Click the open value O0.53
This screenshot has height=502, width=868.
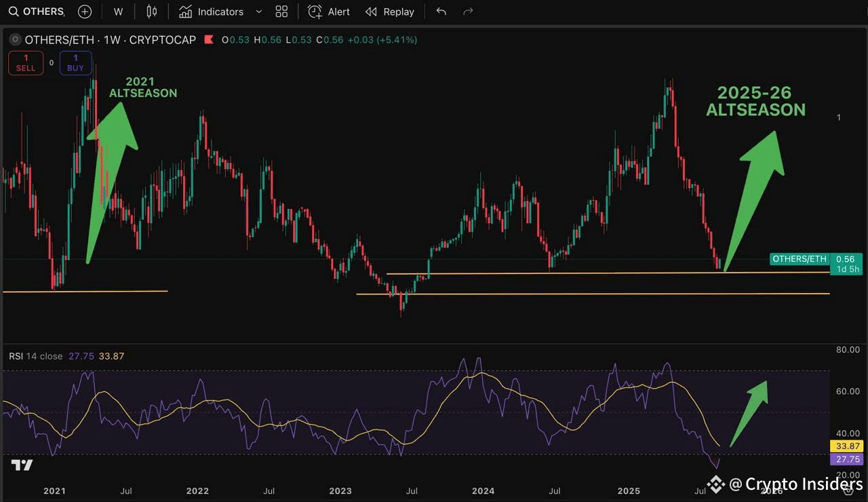[235, 40]
